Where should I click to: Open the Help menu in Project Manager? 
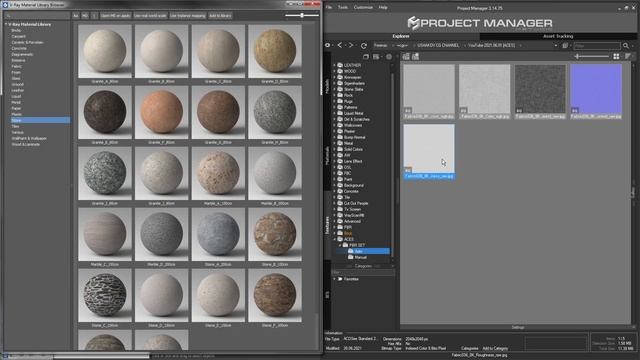pos(383,7)
